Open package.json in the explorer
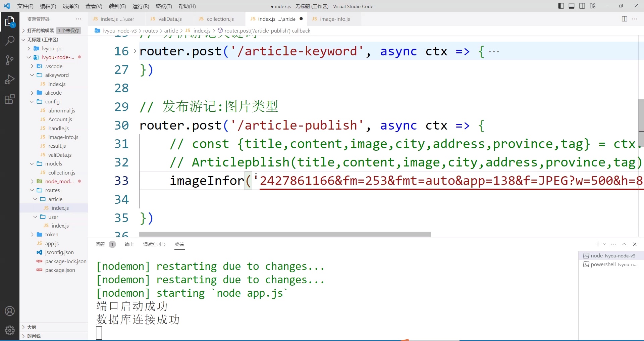 pyautogui.click(x=60, y=270)
